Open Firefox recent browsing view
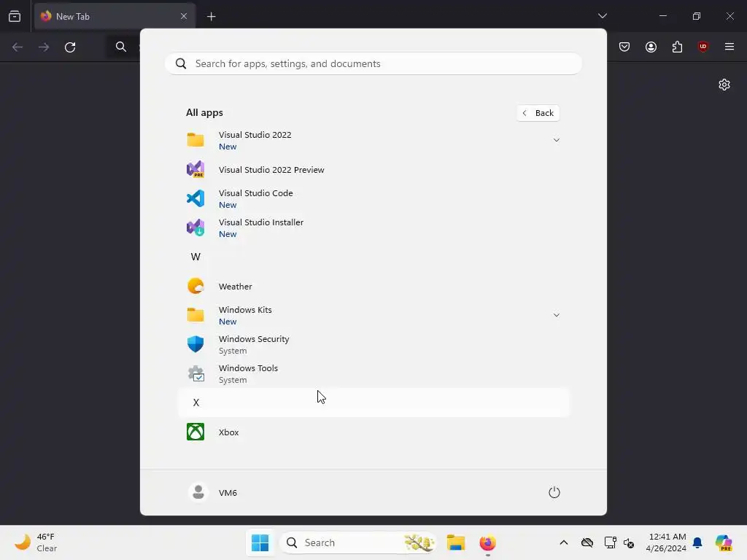 (x=15, y=16)
